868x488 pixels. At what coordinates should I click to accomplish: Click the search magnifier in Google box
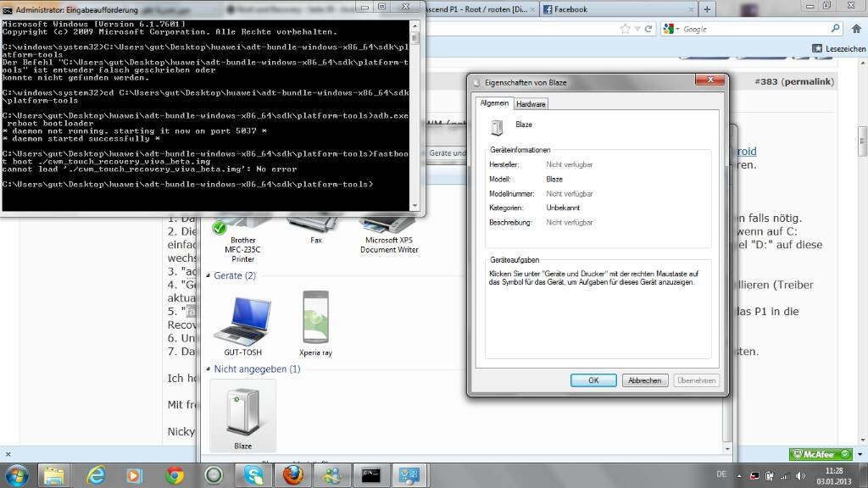[835, 29]
